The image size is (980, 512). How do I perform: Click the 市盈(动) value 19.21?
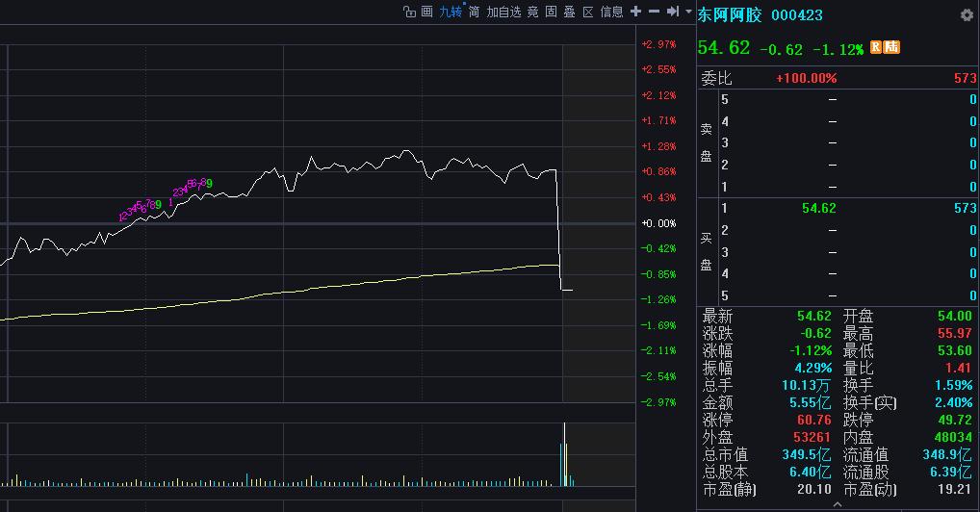[954, 489]
